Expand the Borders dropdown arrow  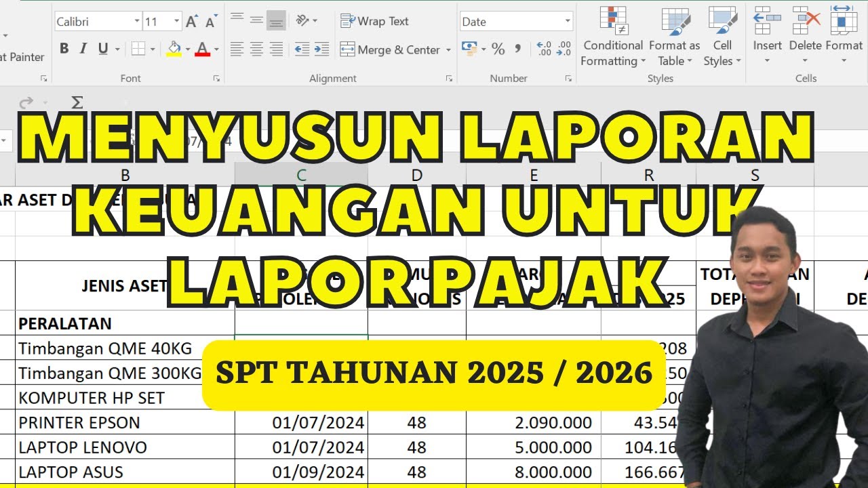[x=153, y=49]
